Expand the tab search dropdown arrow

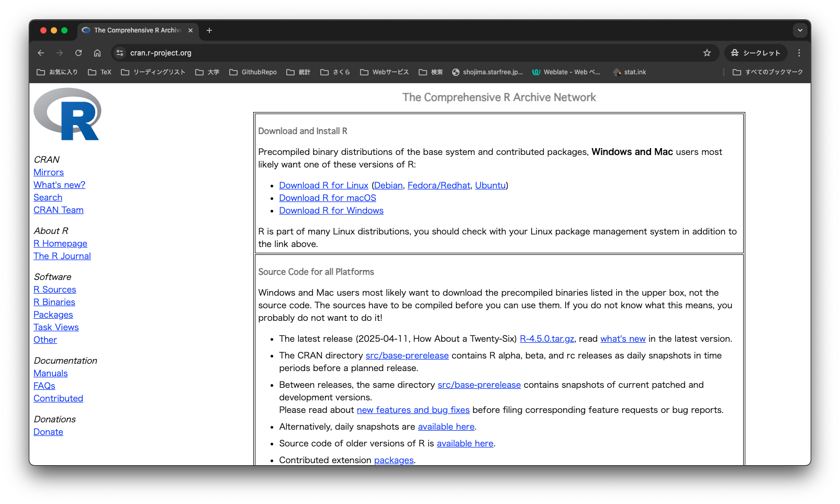click(800, 30)
